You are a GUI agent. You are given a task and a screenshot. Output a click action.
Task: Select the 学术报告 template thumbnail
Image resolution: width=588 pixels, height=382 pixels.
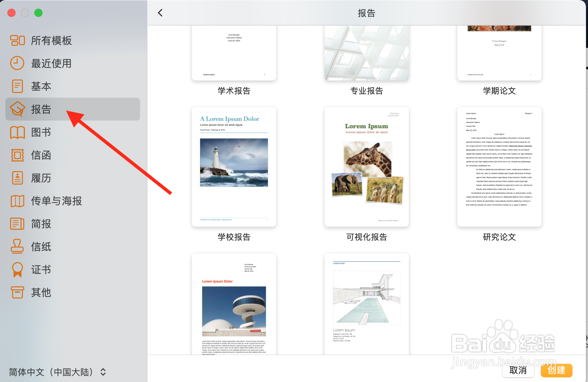(234, 52)
